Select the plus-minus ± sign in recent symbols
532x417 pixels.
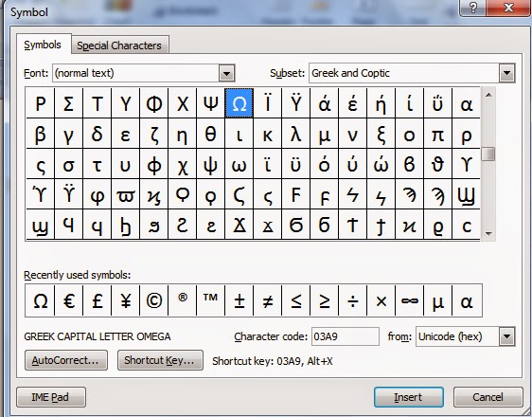tap(239, 300)
